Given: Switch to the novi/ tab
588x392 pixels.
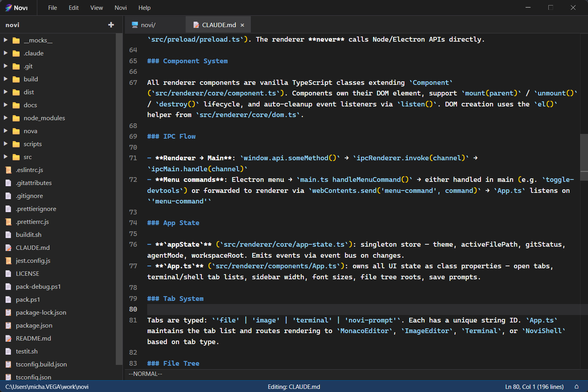Looking at the screenshot, I should pyautogui.click(x=148, y=25).
